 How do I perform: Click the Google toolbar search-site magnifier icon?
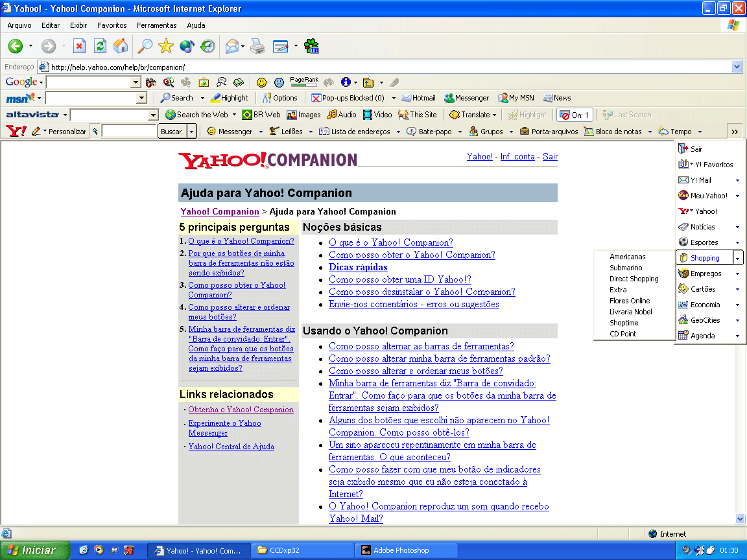[x=169, y=82]
